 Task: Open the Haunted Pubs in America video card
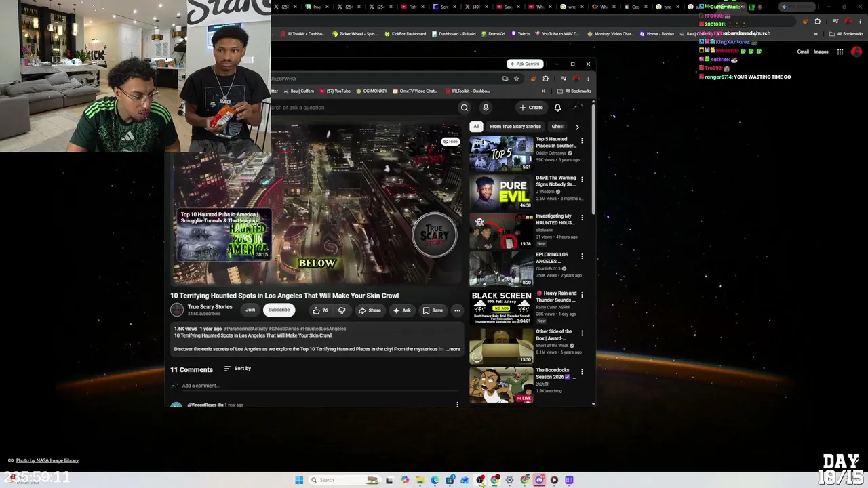[224, 235]
